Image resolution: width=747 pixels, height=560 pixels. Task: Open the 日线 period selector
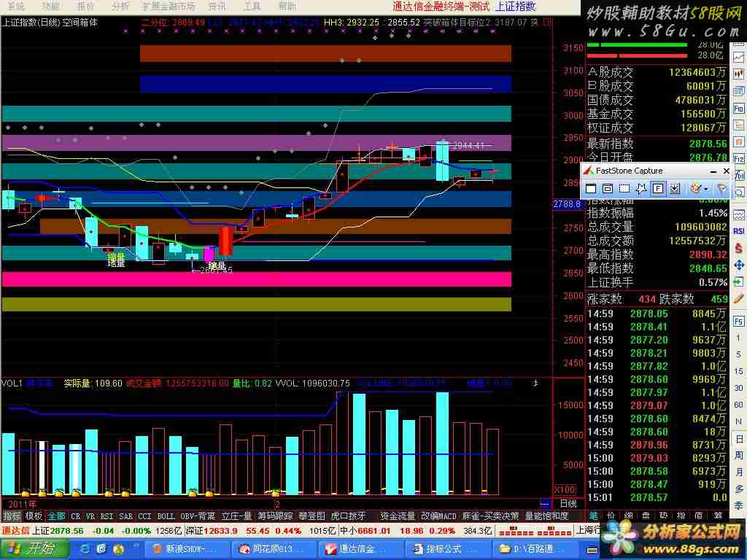point(568,503)
